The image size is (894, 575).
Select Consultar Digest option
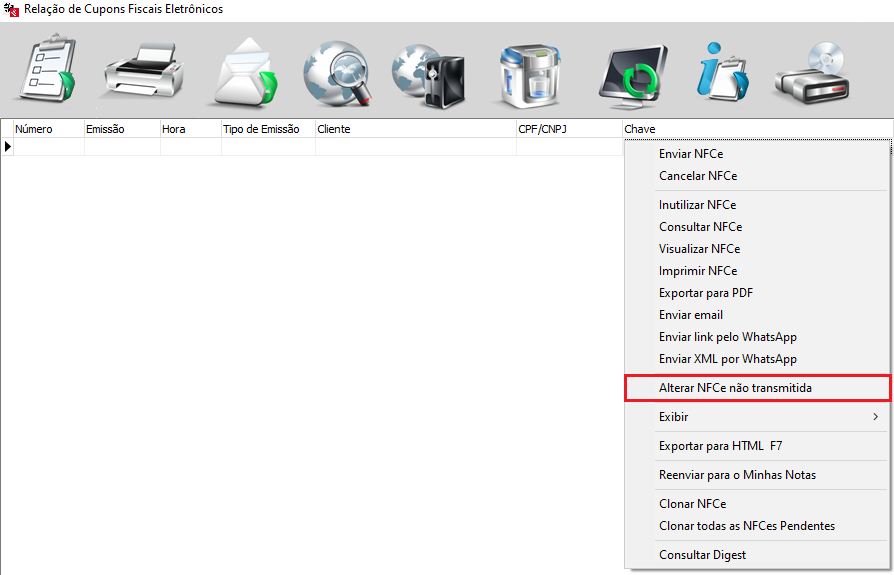tap(702, 555)
